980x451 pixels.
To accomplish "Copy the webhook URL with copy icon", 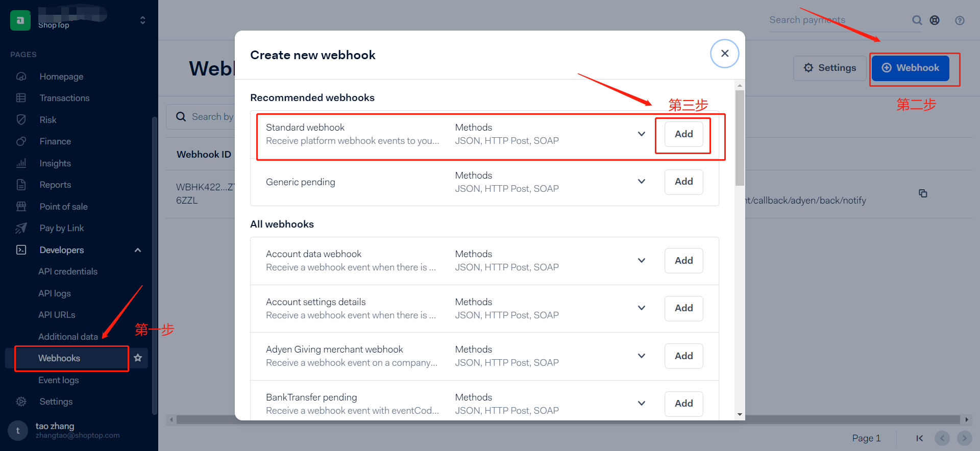I will tap(923, 193).
